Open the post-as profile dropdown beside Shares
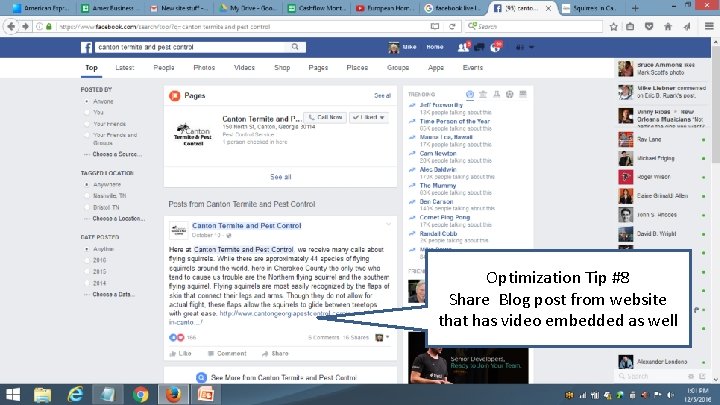720x405 pixels. [382, 338]
